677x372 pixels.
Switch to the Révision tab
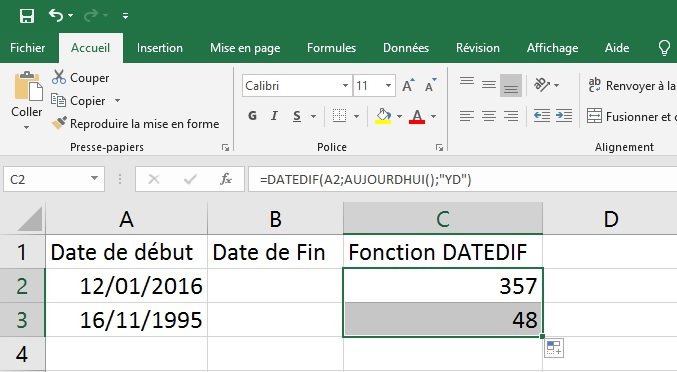point(478,48)
